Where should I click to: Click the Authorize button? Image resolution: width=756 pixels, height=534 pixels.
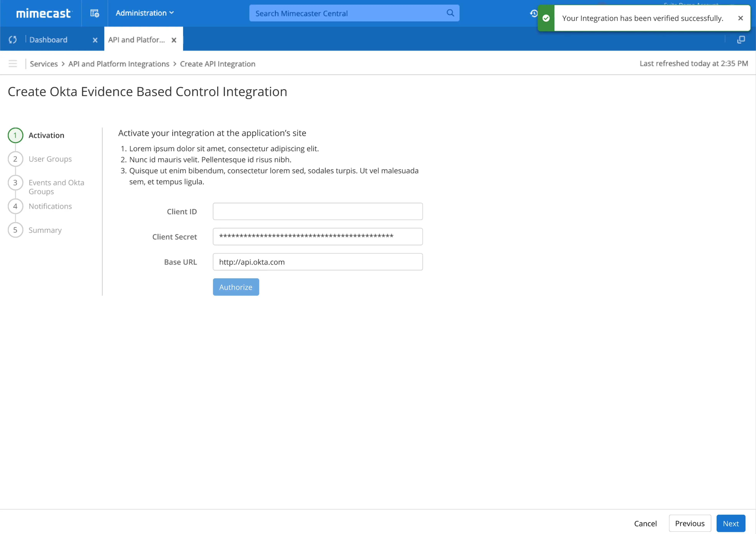pyautogui.click(x=236, y=287)
